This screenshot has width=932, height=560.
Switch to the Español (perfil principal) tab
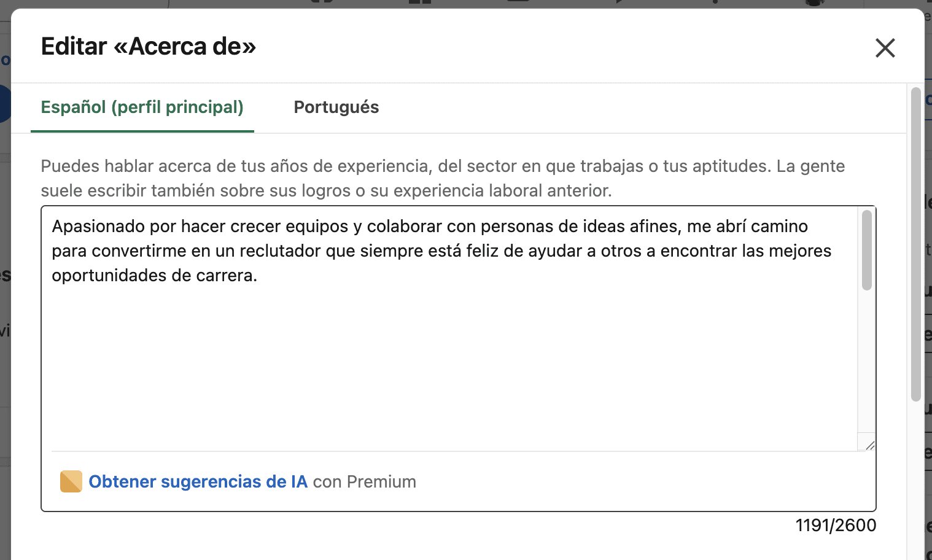(142, 107)
